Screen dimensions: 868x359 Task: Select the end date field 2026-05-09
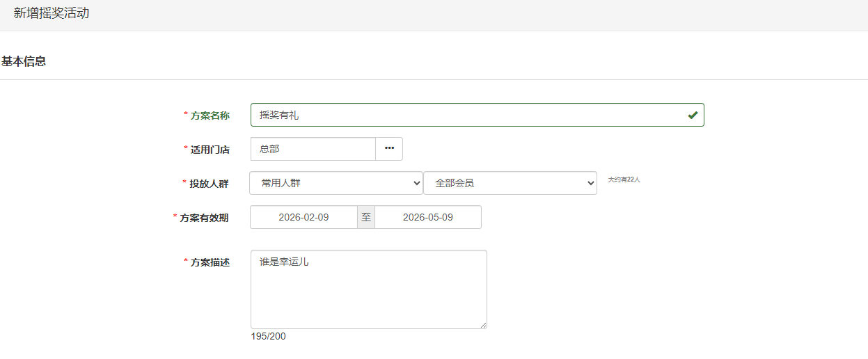coord(427,217)
